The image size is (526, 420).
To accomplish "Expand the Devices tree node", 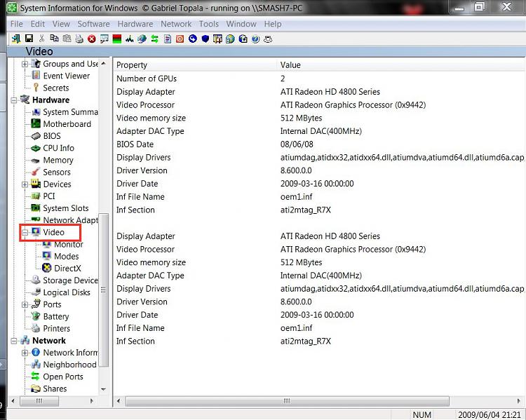I will pyautogui.click(x=25, y=184).
